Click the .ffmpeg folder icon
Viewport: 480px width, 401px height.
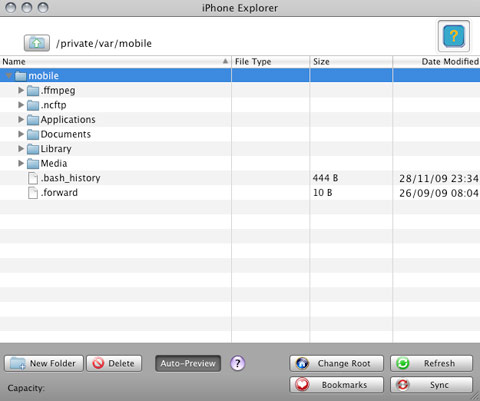[33, 90]
